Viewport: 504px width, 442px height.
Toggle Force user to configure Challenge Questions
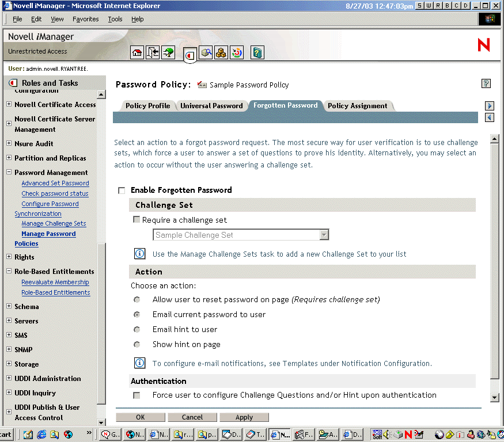click(x=137, y=395)
